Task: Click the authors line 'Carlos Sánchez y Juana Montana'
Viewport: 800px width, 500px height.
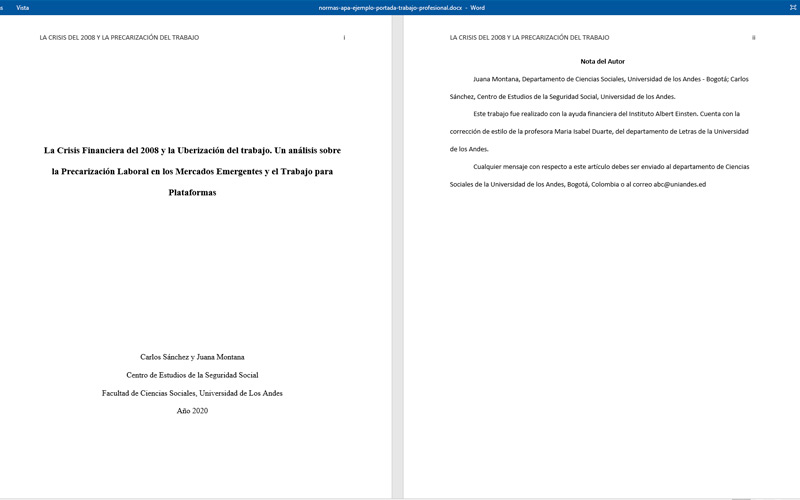Action: pos(192,357)
